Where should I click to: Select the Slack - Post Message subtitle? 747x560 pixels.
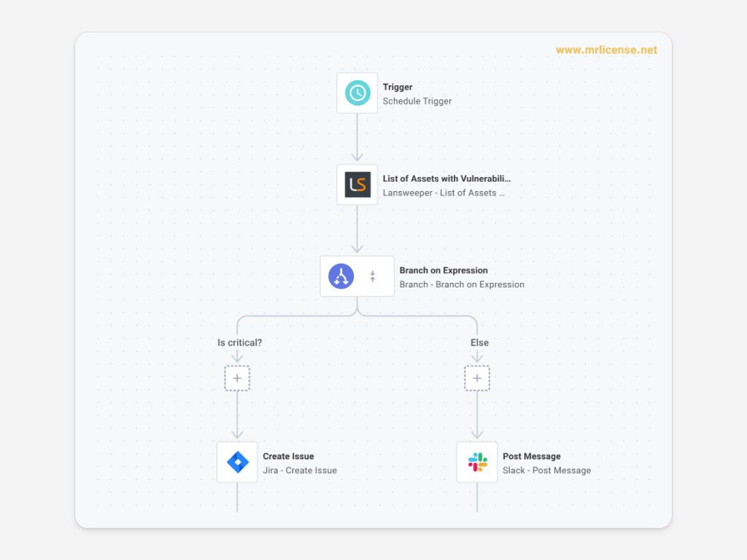point(546,470)
